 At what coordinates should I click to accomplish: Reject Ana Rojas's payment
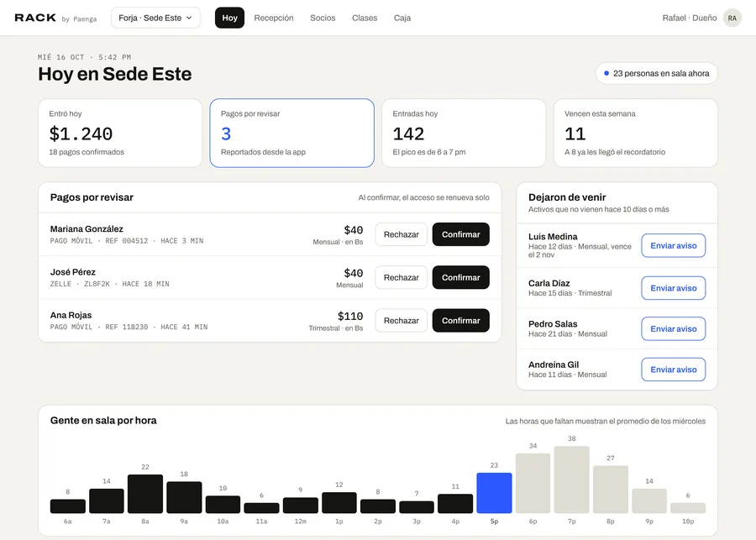[x=402, y=321]
